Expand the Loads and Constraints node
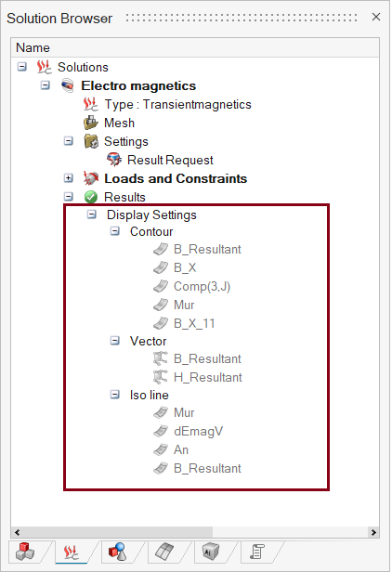The image size is (392, 572). tap(68, 178)
